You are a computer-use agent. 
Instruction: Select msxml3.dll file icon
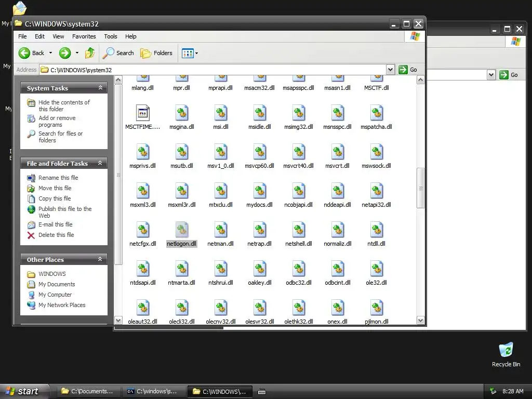142,191
